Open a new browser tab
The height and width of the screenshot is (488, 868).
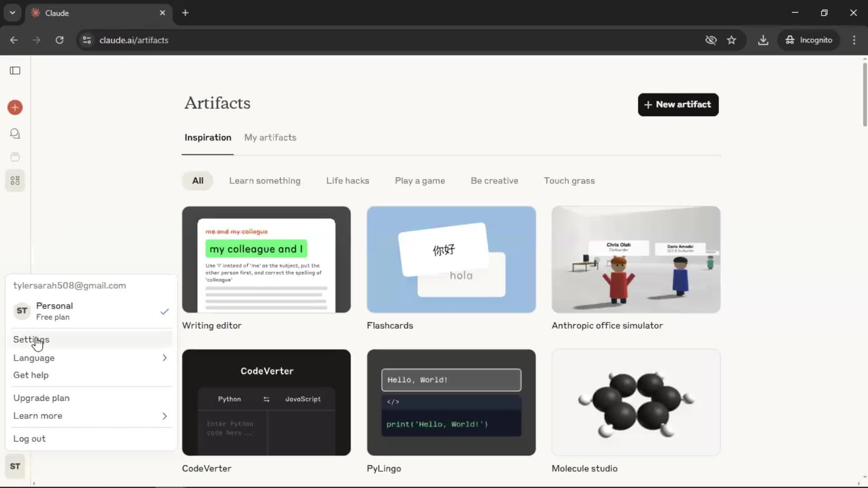(185, 13)
